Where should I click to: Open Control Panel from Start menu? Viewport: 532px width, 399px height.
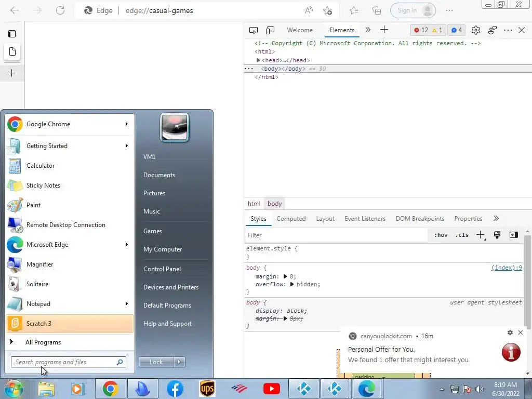(x=162, y=269)
